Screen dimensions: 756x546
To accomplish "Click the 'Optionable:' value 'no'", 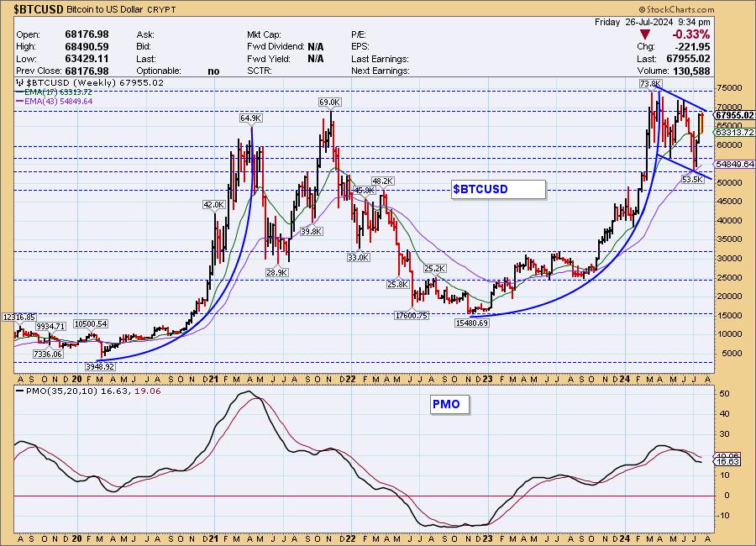I will [x=213, y=71].
